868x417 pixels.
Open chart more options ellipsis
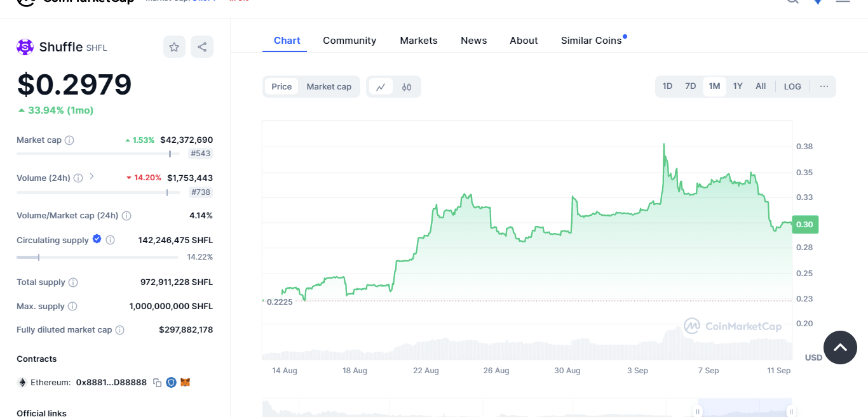[x=824, y=86]
